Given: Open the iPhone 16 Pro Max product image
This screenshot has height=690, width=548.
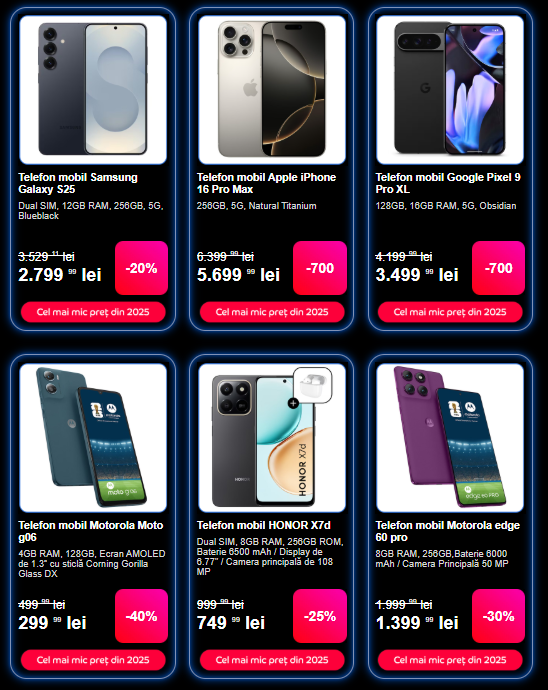Looking at the screenshot, I should pos(272,90).
